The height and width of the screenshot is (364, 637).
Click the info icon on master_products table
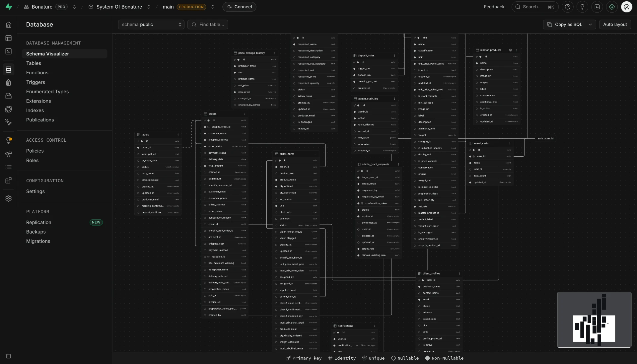510,50
